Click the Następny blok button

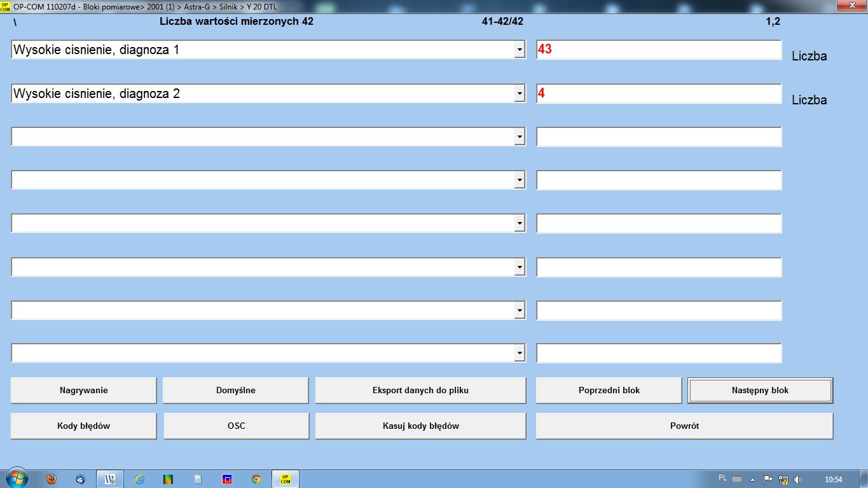click(x=760, y=390)
